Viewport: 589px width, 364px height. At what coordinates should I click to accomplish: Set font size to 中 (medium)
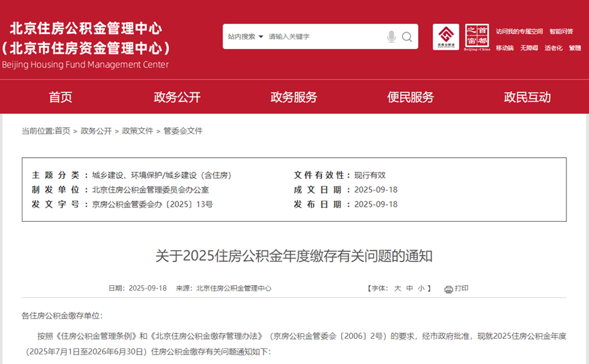[409, 288]
